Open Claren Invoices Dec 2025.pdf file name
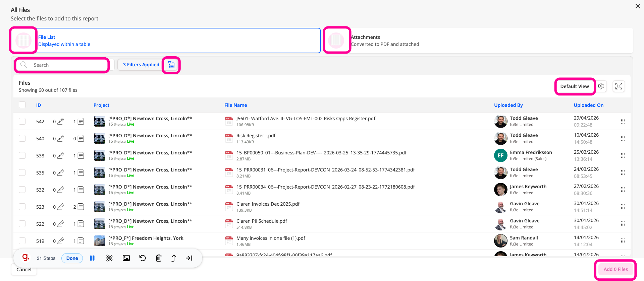This screenshot has width=644, height=281. (x=268, y=204)
